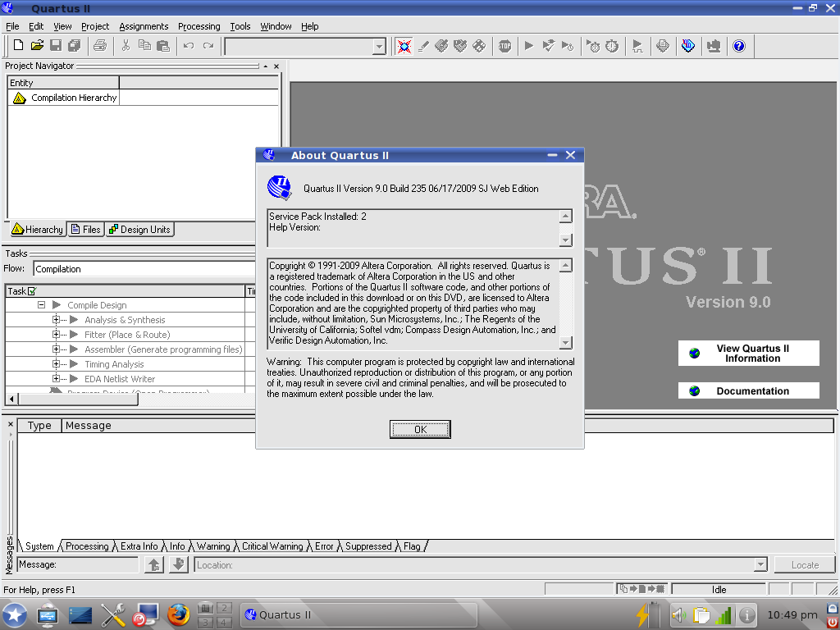Open the Tools menu
Viewport: 840px width, 630px height.
[x=240, y=26]
